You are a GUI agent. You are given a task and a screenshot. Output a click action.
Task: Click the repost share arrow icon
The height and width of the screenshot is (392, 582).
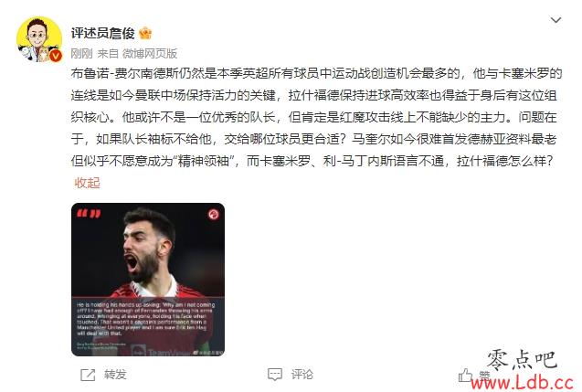click(88, 375)
